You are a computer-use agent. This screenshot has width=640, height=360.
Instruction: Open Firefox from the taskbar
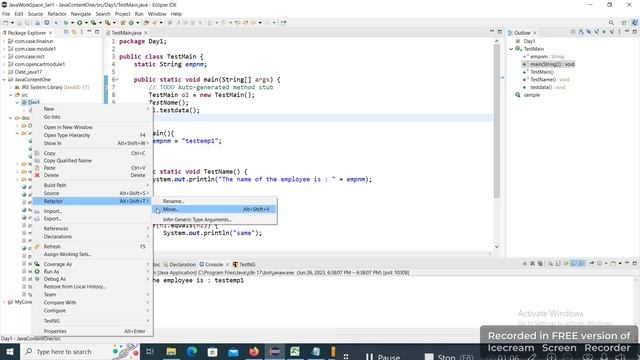coord(254,351)
